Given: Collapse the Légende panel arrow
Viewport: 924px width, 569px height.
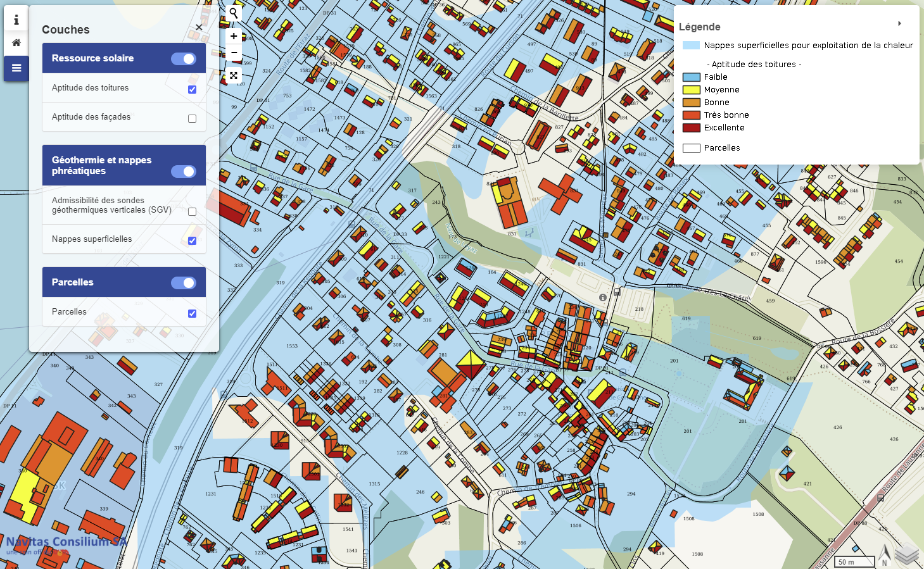Looking at the screenshot, I should point(899,24).
